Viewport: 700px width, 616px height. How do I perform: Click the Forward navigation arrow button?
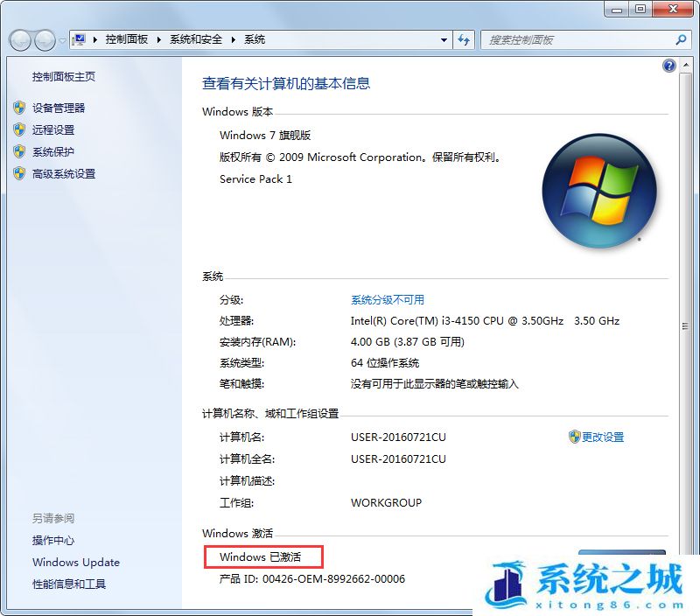pos(45,40)
